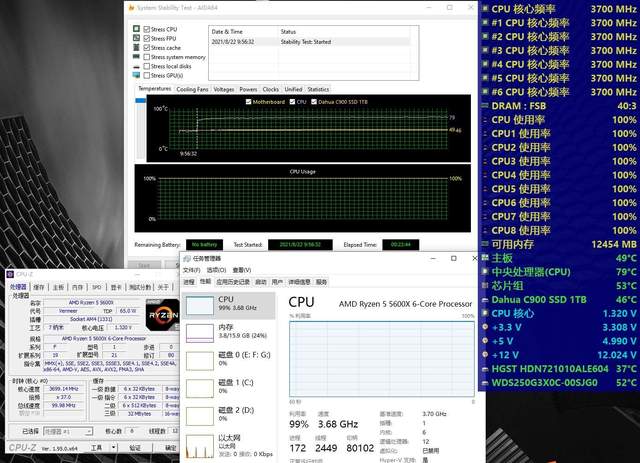Select 磁盘 0 (E: F: G:) in Task Manager

[229, 359]
